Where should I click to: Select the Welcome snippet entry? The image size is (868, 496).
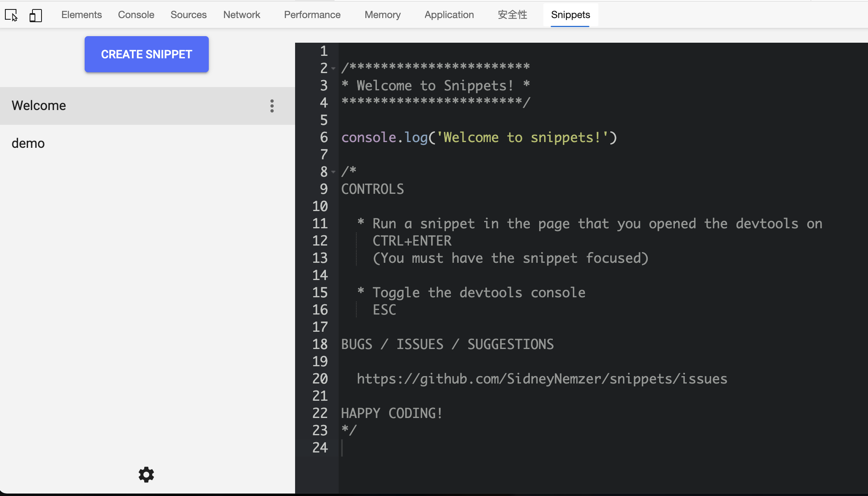[39, 106]
